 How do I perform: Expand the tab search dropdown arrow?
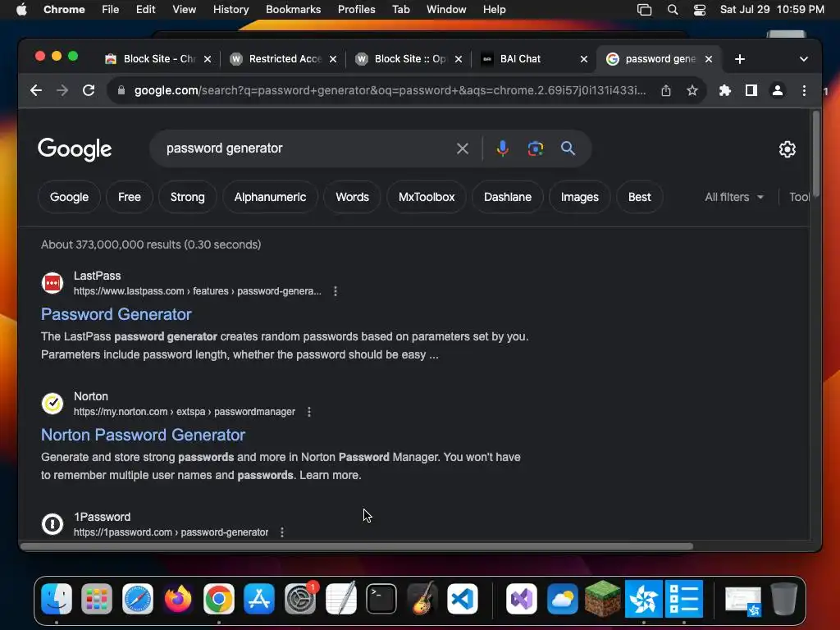pyautogui.click(x=804, y=59)
